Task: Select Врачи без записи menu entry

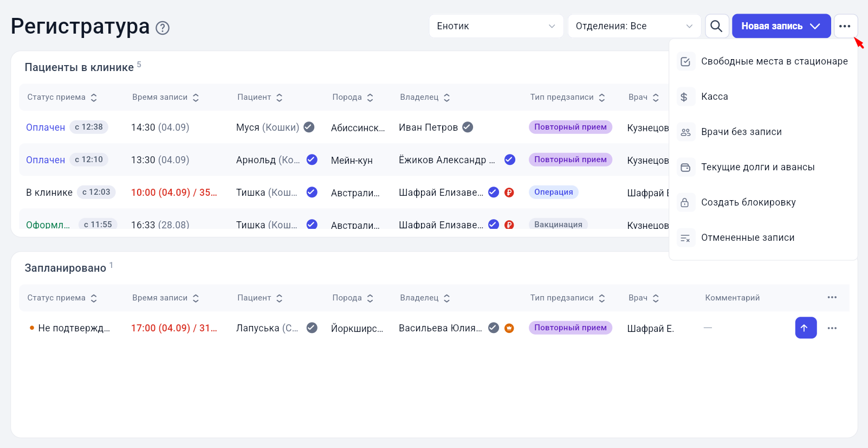Action: (x=763, y=132)
